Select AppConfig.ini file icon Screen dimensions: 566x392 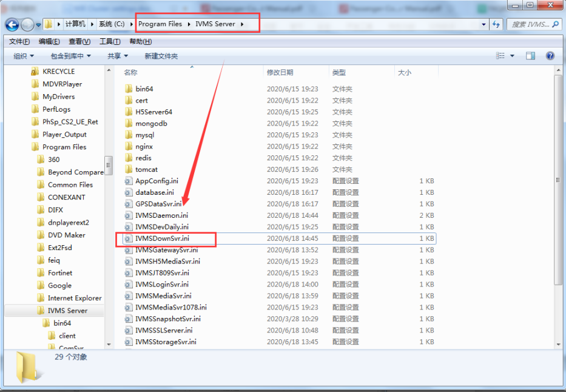[129, 181]
